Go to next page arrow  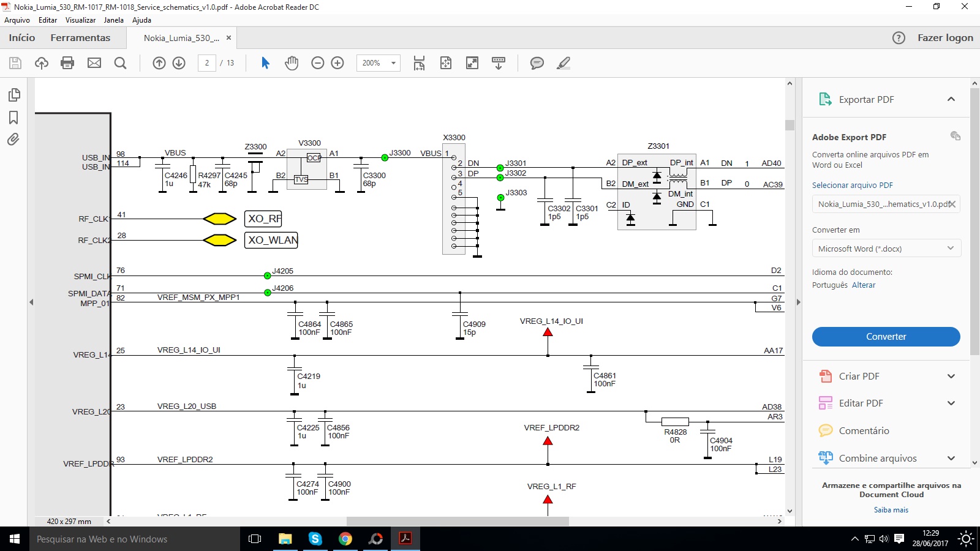click(179, 63)
